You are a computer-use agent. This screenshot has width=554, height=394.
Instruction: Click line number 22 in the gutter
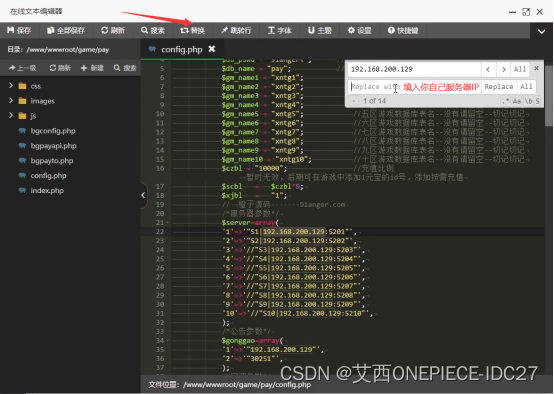[160, 231]
